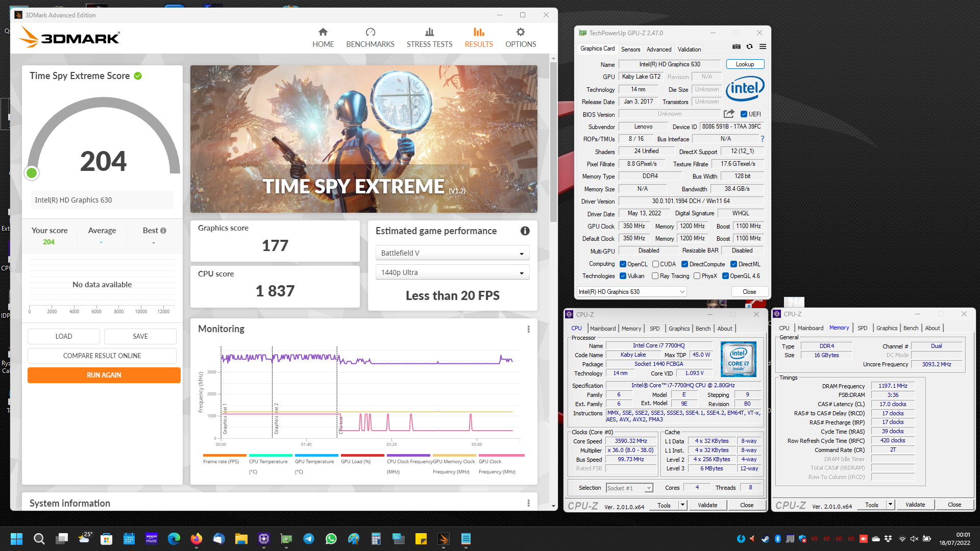
Task: Refresh GPU-Z data with refresh icon
Action: coord(749,46)
